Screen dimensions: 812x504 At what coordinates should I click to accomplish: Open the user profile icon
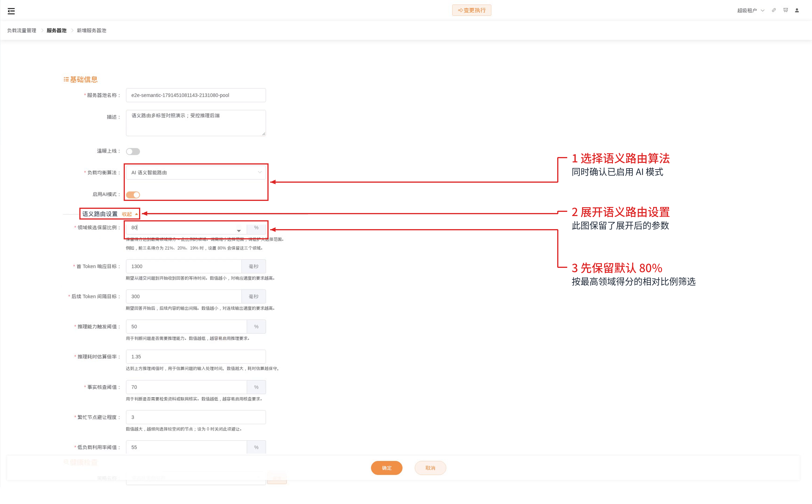click(797, 10)
